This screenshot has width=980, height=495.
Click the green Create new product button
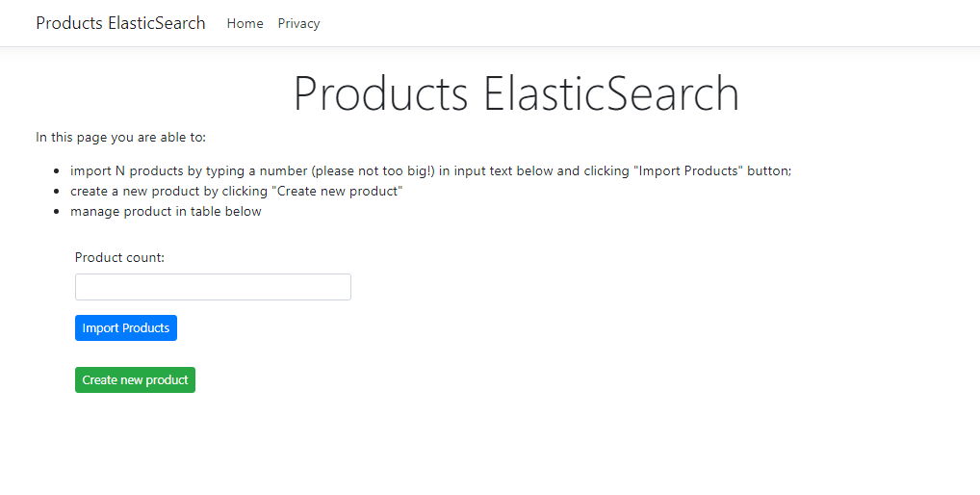tap(135, 380)
